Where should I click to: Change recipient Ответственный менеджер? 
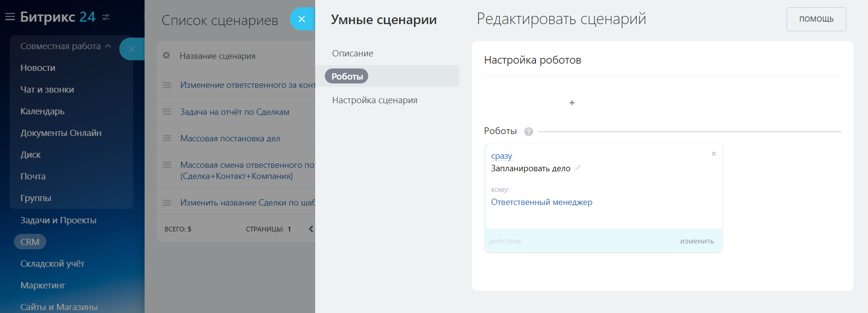click(541, 202)
